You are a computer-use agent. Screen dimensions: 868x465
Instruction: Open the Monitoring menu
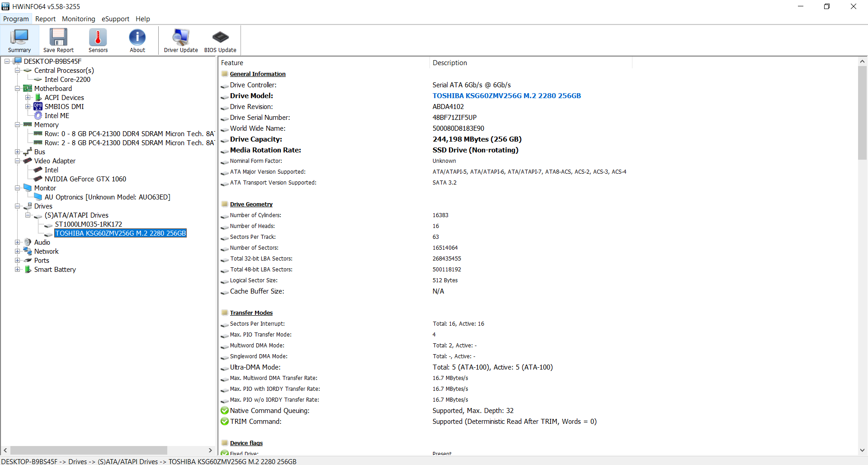(79, 19)
